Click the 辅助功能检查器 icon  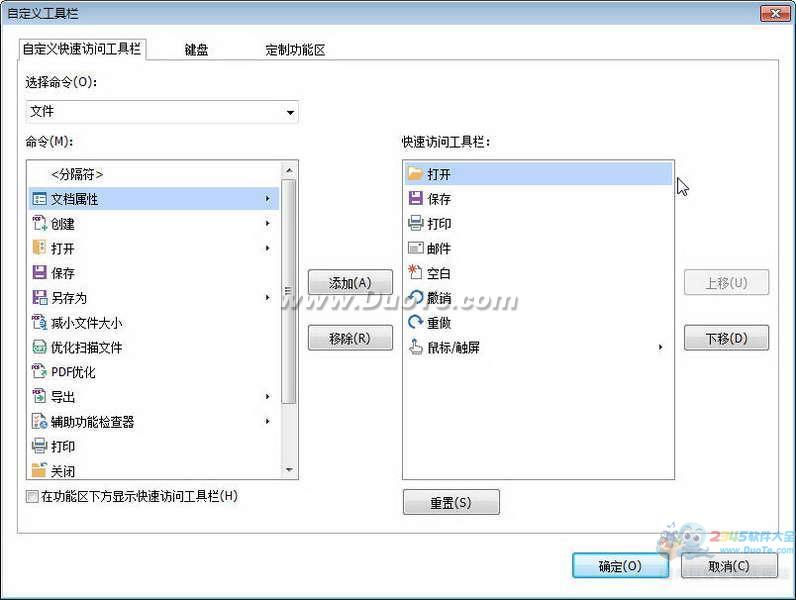pyautogui.click(x=39, y=421)
